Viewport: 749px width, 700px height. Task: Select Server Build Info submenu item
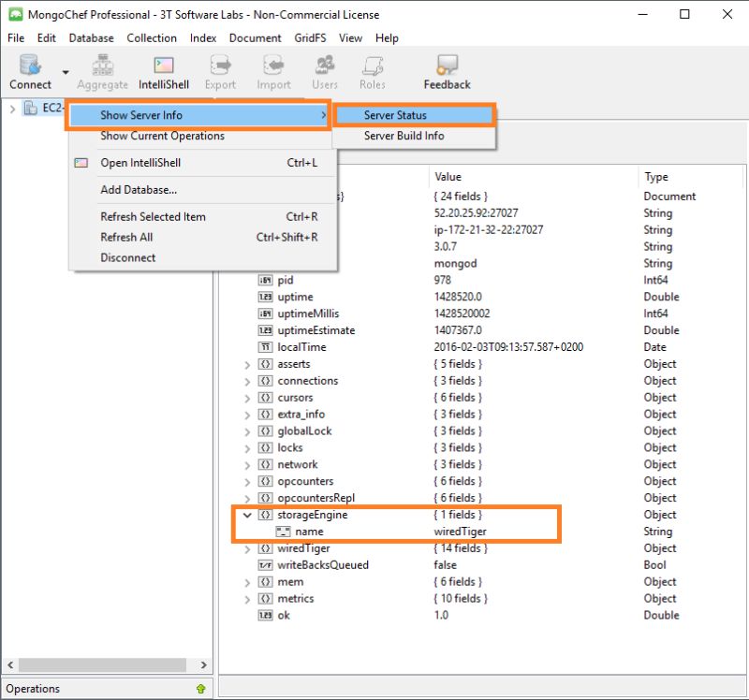(x=414, y=136)
